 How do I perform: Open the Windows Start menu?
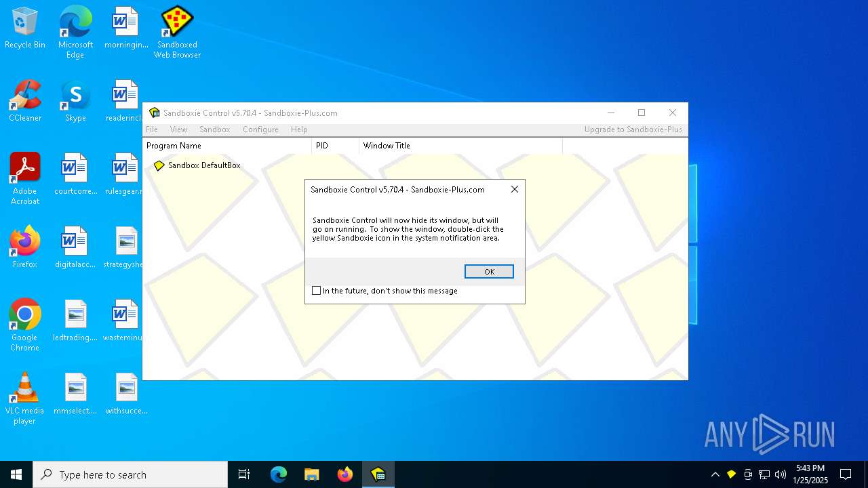click(x=16, y=474)
